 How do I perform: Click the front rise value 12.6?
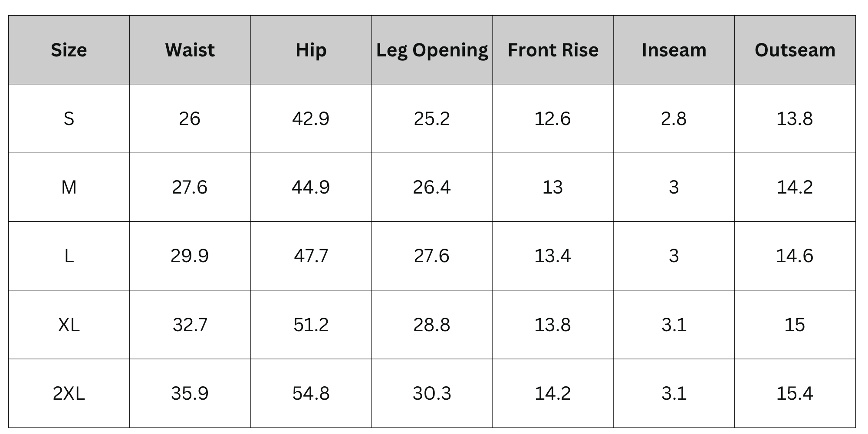click(x=552, y=118)
